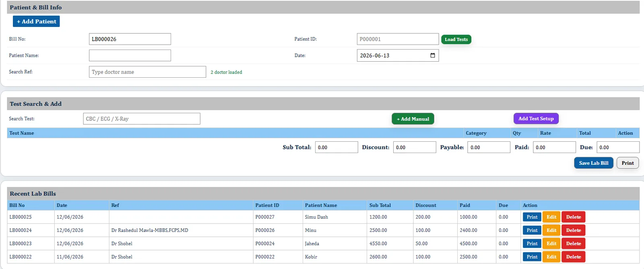Edit bill LB000022 for Kobir

[551, 257]
